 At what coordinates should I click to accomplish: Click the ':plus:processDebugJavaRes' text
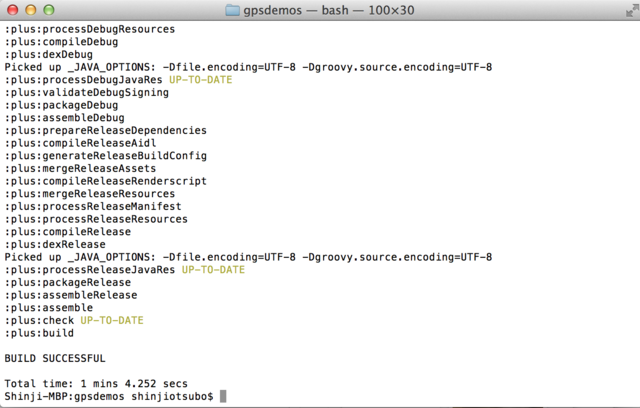point(83,80)
